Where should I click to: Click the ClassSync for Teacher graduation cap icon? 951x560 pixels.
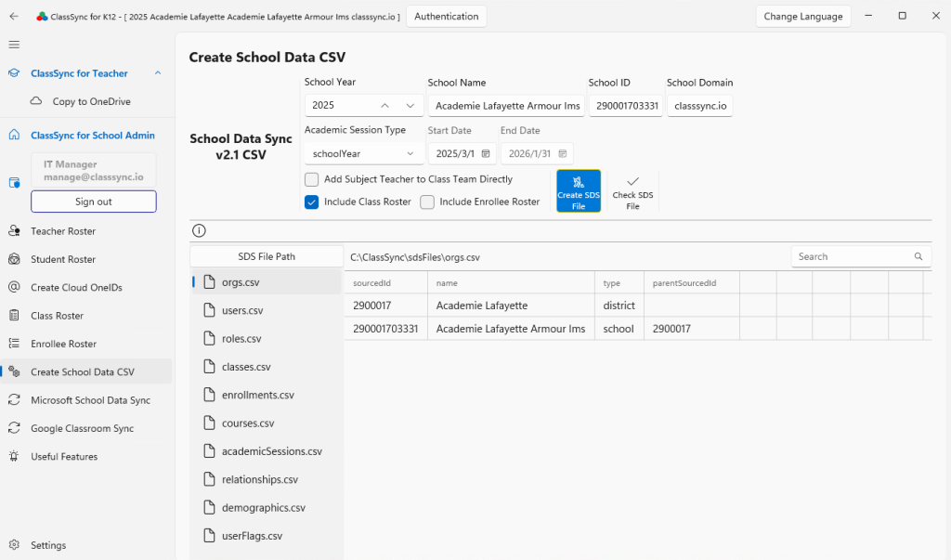pyautogui.click(x=14, y=73)
